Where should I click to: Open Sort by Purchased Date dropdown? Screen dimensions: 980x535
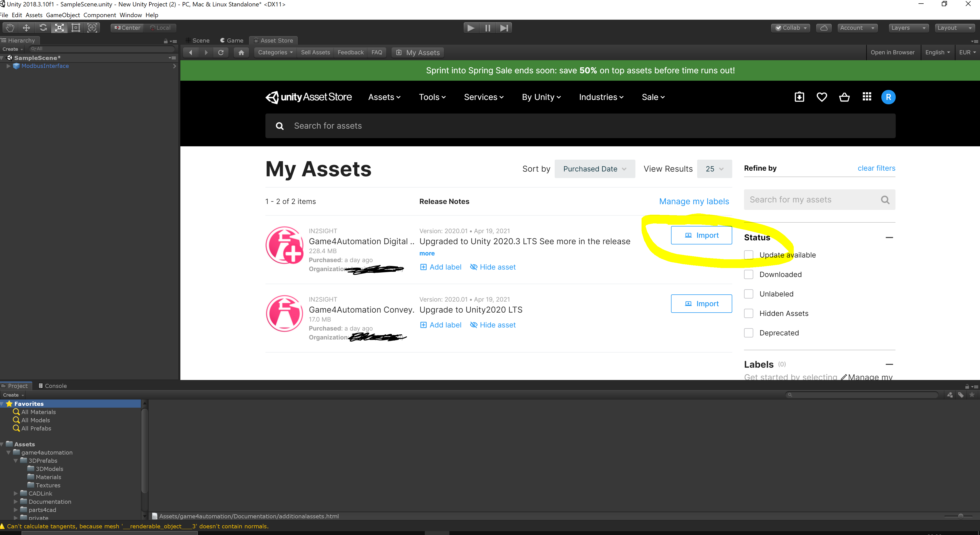coord(595,169)
